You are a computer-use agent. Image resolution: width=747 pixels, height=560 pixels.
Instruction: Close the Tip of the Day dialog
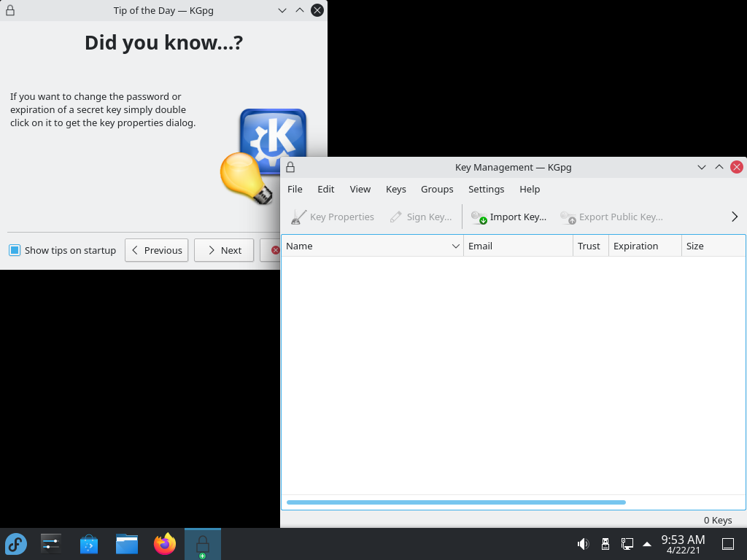[x=317, y=10]
